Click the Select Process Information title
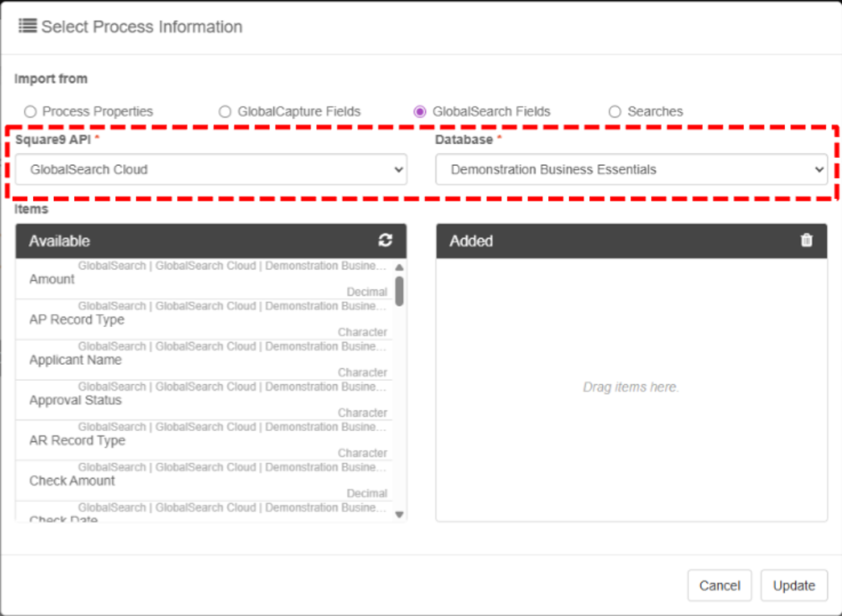Image resolution: width=842 pixels, height=616 pixels. [142, 27]
